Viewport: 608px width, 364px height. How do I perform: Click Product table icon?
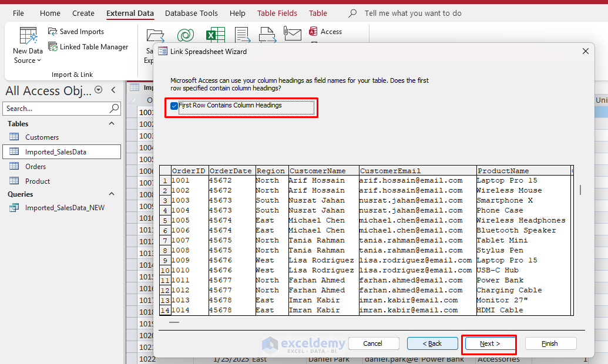click(14, 181)
